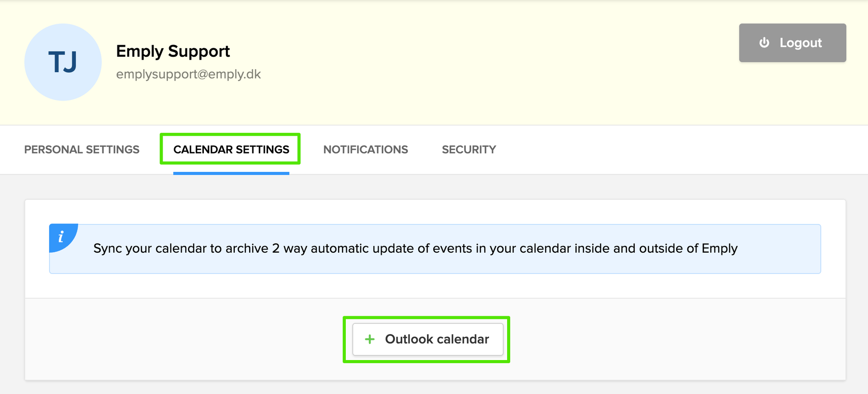Click the blue info icon
The width and height of the screenshot is (868, 394).
click(x=61, y=236)
